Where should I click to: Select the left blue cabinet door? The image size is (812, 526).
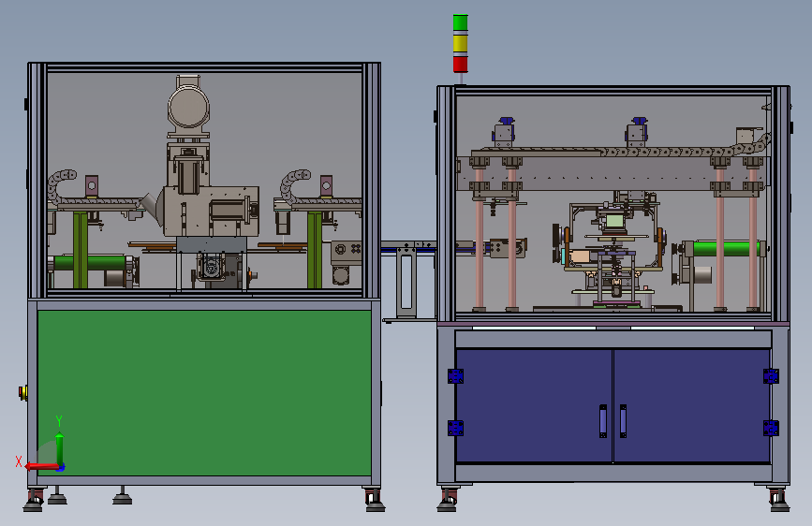(x=534, y=405)
